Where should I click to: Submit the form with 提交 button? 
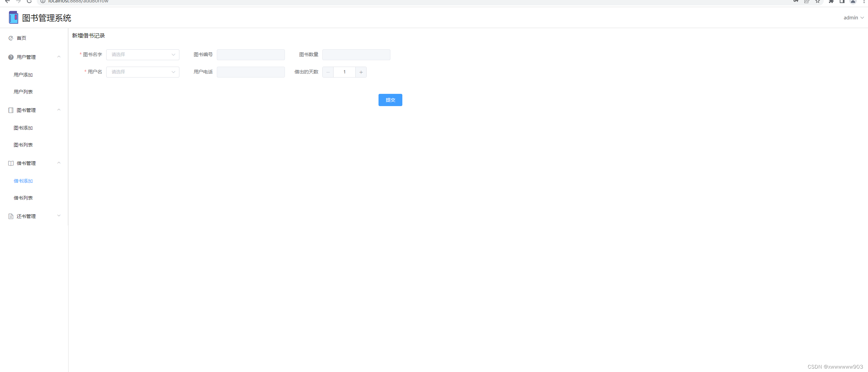point(390,100)
